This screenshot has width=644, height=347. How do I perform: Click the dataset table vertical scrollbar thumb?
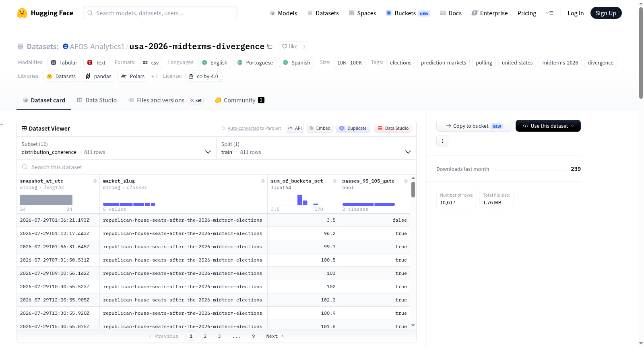413,189
